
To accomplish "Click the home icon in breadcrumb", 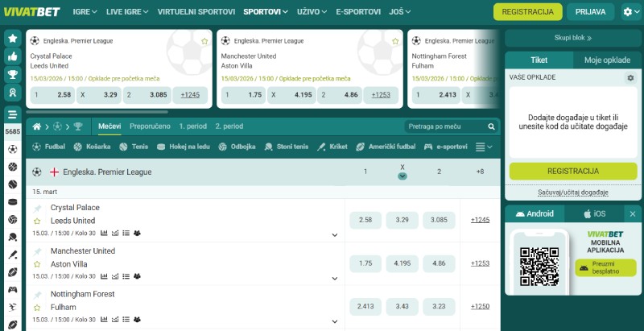I will [x=35, y=126].
